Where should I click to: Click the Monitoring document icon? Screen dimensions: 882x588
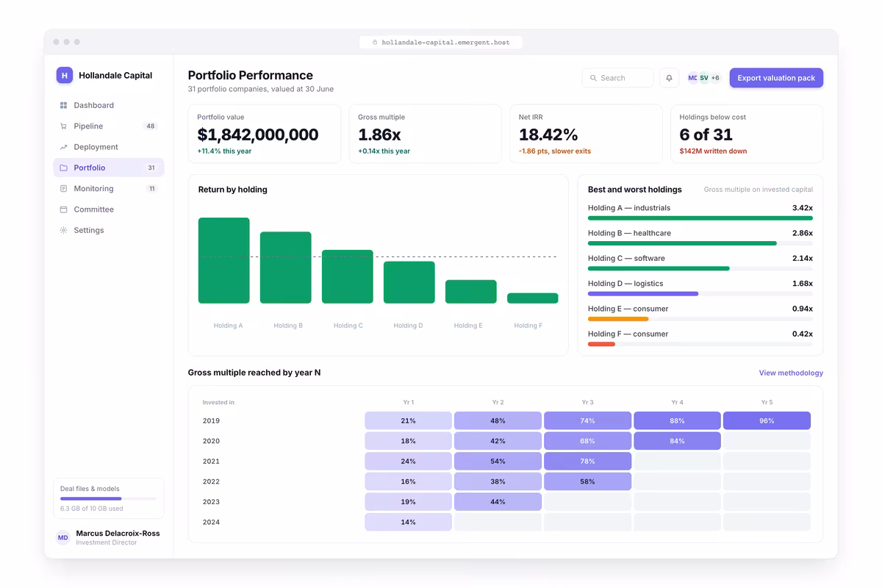pos(63,189)
